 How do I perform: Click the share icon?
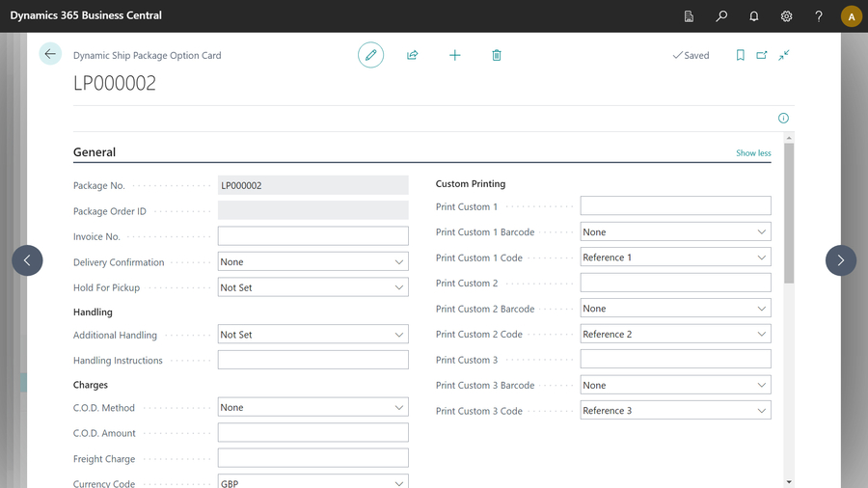coord(413,55)
